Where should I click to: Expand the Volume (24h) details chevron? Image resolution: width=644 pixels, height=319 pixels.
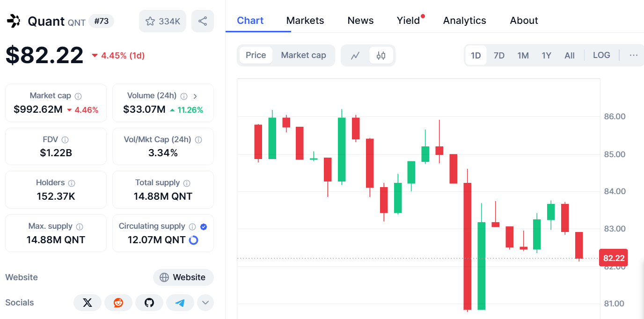195,95
